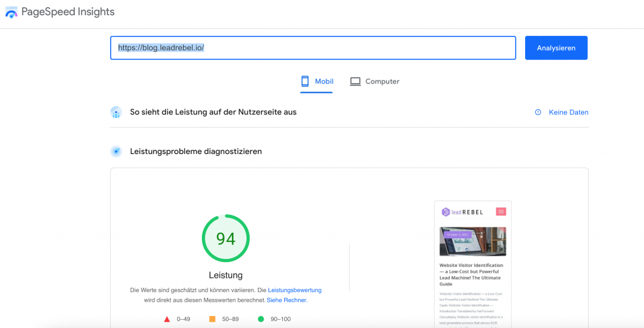Click the Leistung label under score
The height and width of the screenshot is (328, 644).
point(226,275)
